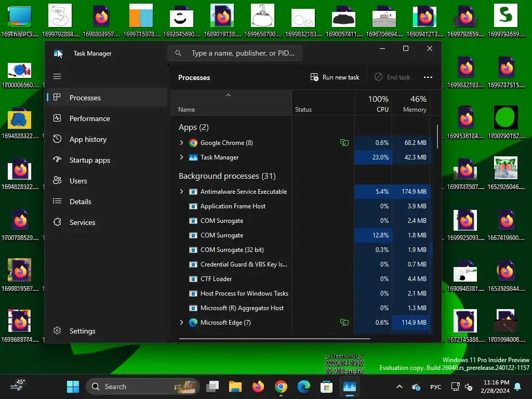532x399 pixels.
Task: Open Microsoft Store from the taskbar
Action: 326,387
